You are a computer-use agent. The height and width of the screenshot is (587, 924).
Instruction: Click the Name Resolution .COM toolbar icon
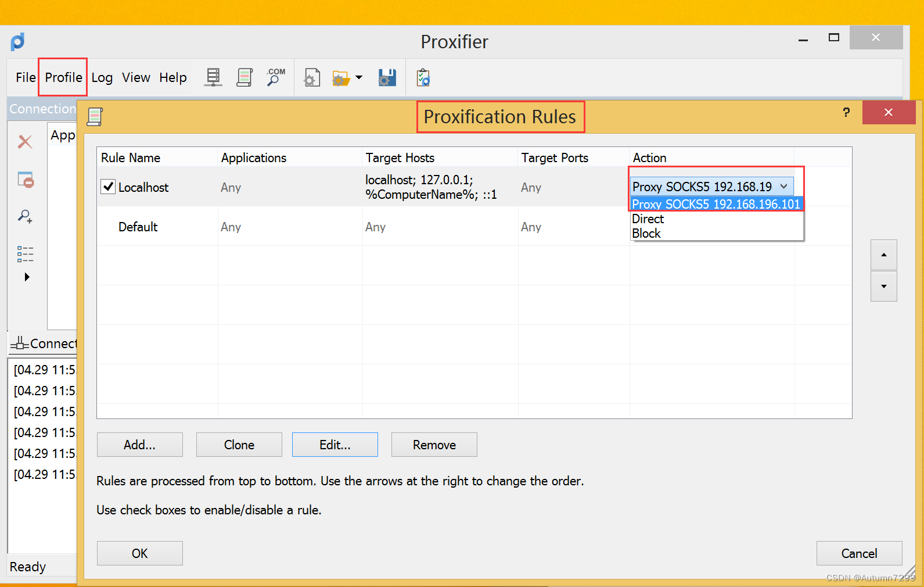coord(276,77)
